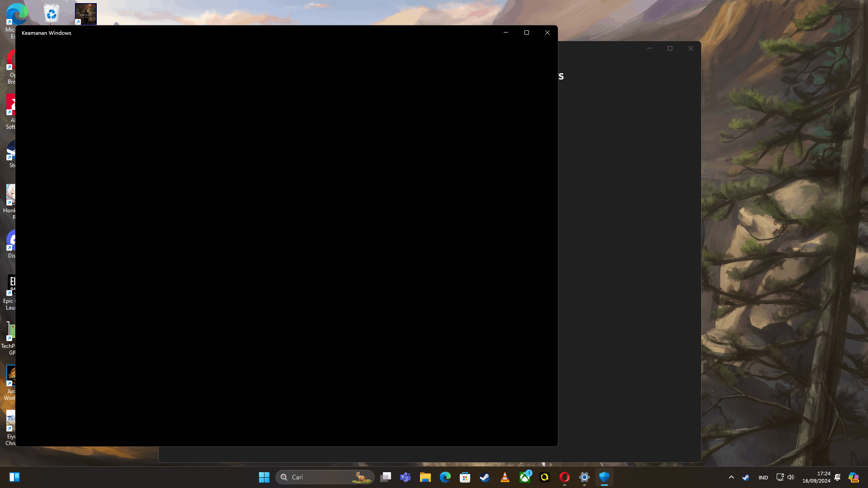Open Settings gear icon in taskbar
This screenshot has width=868, height=488.
tap(584, 477)
